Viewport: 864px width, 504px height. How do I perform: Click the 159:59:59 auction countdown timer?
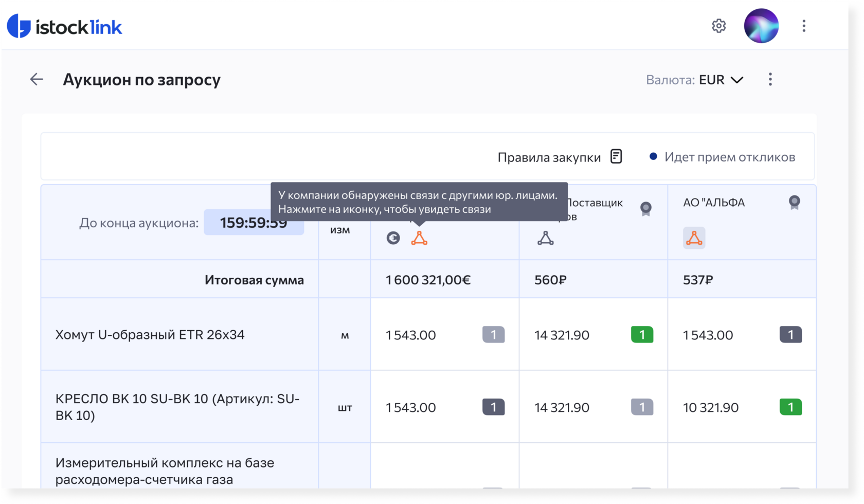click(x=254, y=223)
